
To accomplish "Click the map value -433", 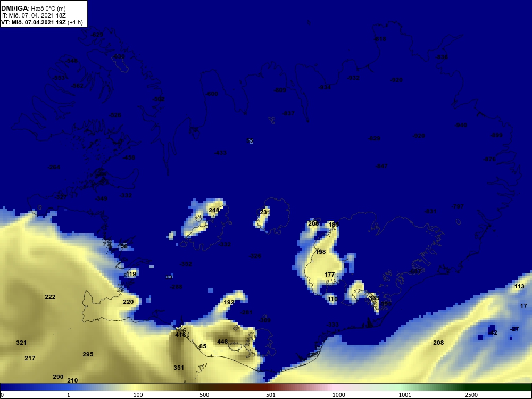I will [221, 153].
